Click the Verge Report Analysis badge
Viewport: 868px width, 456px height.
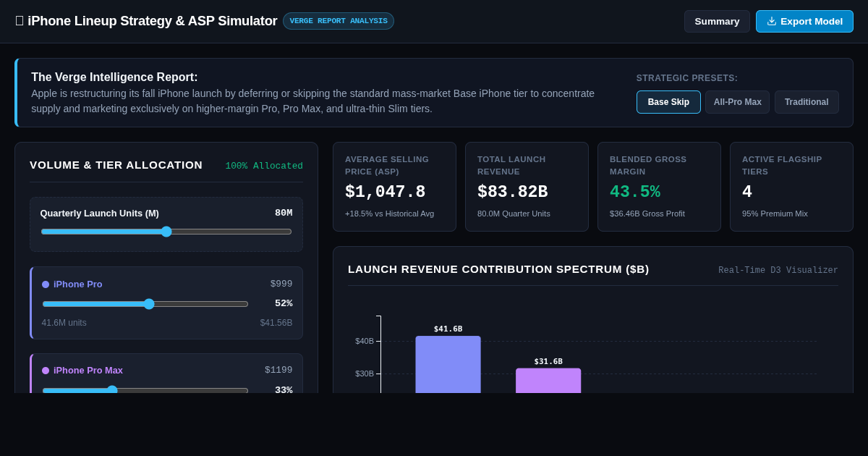click(x=339, y=21)
